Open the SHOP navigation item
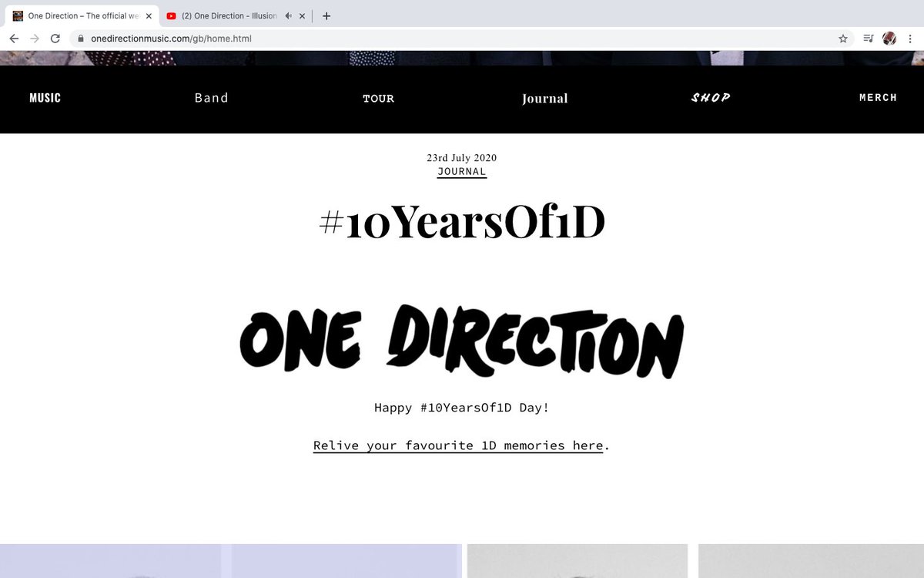The height and width of the screenshot is (578, 924). pyautogui.click(x=711, y=97)
